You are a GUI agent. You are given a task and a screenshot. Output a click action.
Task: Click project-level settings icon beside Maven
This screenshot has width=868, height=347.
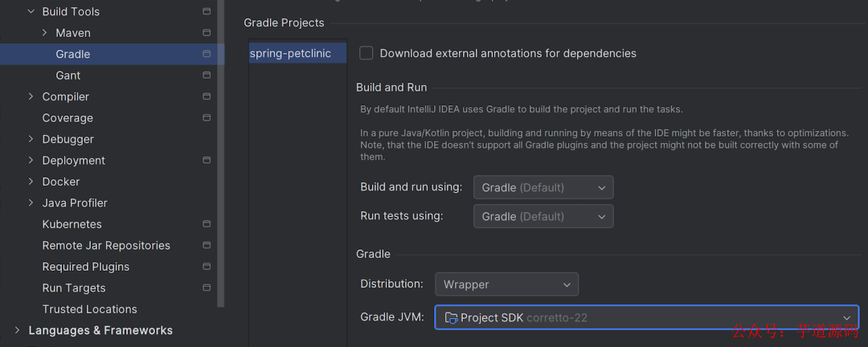tap(207, 33)
